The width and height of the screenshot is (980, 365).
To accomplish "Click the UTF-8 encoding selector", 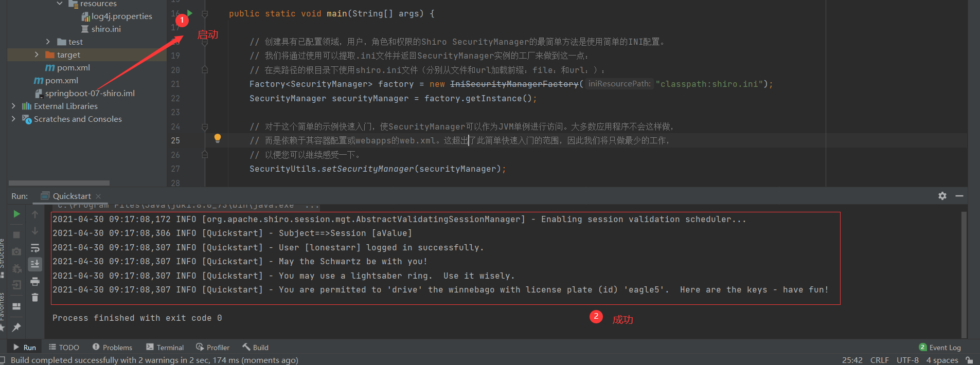I will click(x=907, y=360).
